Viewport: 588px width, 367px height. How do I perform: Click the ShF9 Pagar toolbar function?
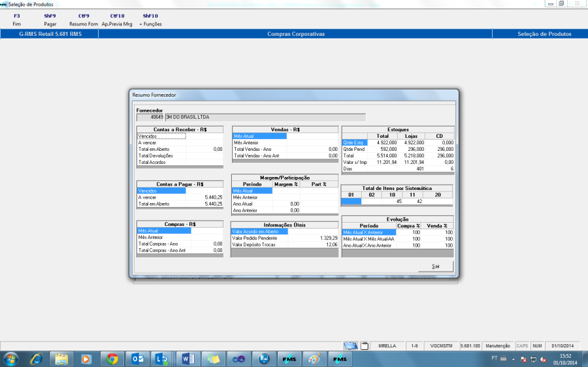(x=50, y=20)
